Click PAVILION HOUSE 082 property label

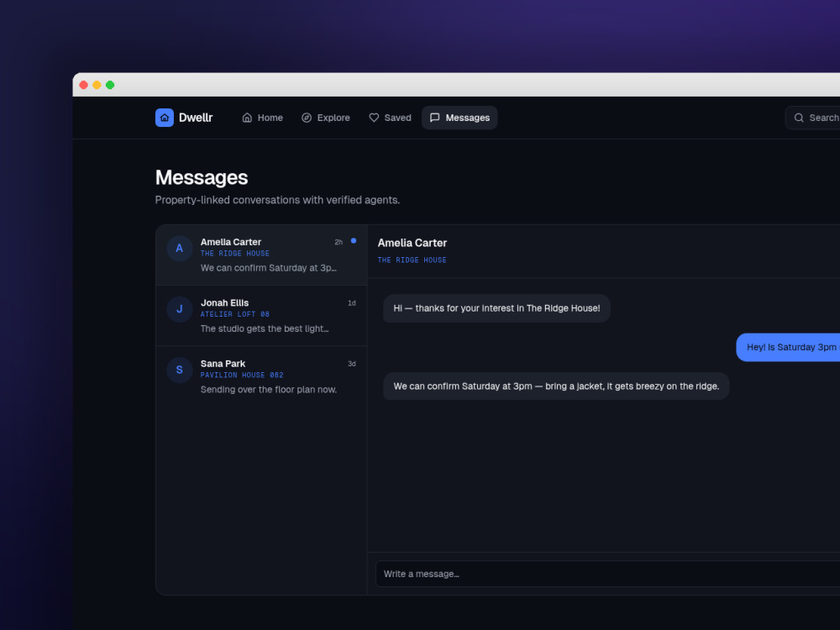point(242,375)
